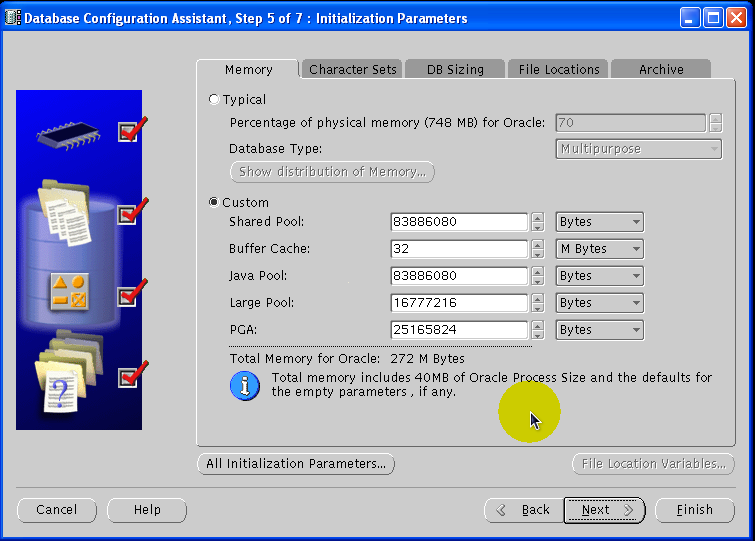The image size is (755, 541).
Task: Go Back to the previous step
Action: pos(524,510)
